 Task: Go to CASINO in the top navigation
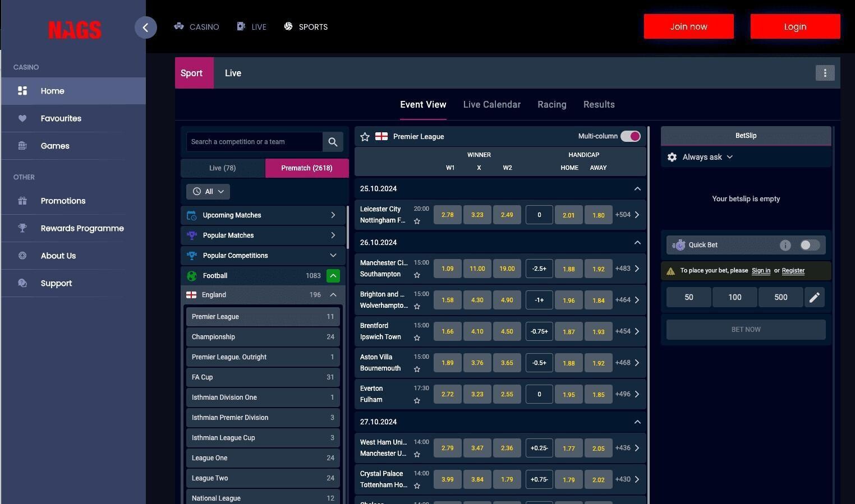pyautogui.click(x=196, y=27)
